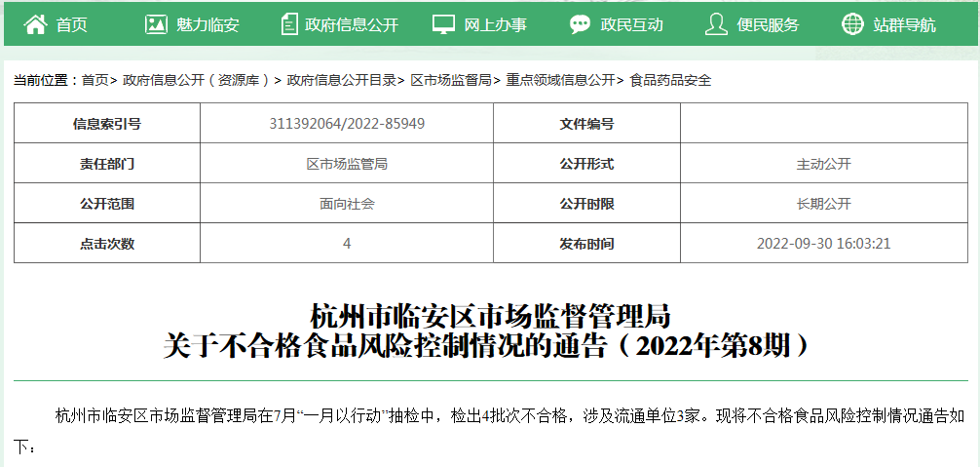Click the monitor icon beside 网上办事
This screenshot has height=467, width=980.
point(444,24)
